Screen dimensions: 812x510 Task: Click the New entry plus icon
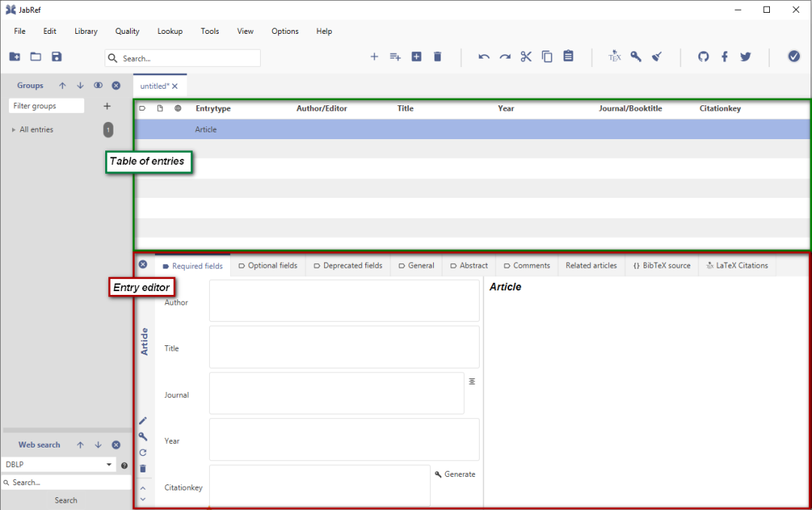point(374,56)
